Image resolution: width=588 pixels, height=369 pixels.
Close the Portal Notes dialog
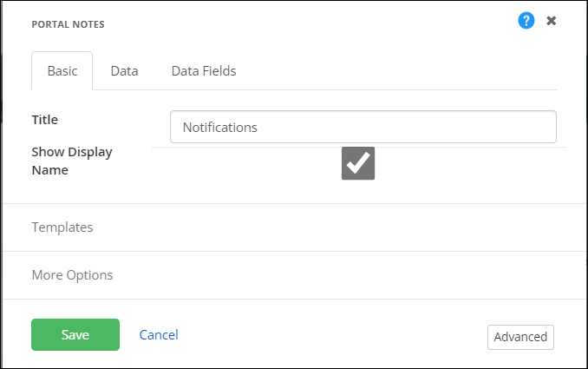click(x=552, y=21)
